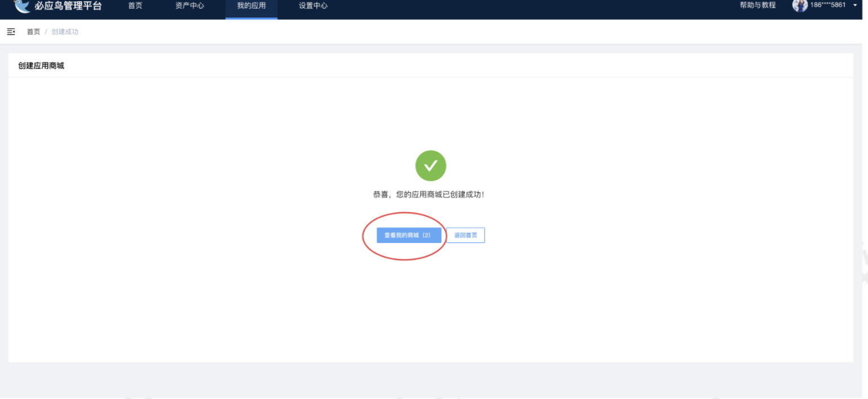
Task: Click the user avatar picture
Action: click(x=799, y=6)
